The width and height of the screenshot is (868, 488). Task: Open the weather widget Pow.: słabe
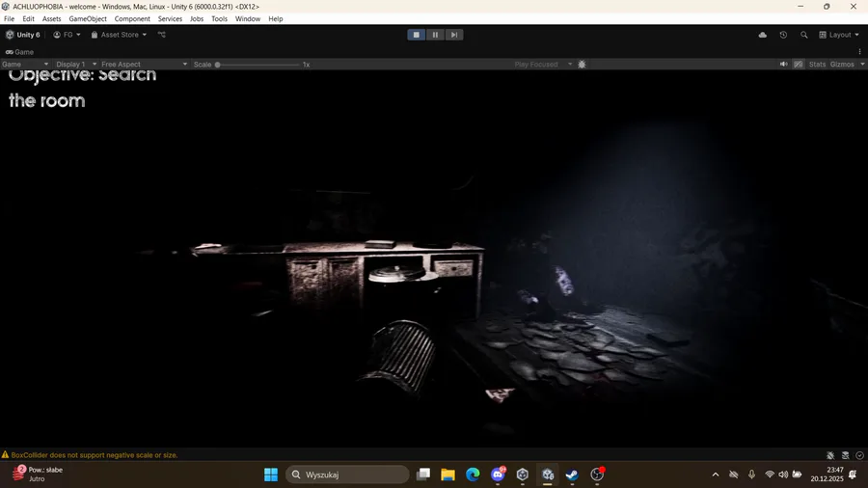click(x=37, y=474)
